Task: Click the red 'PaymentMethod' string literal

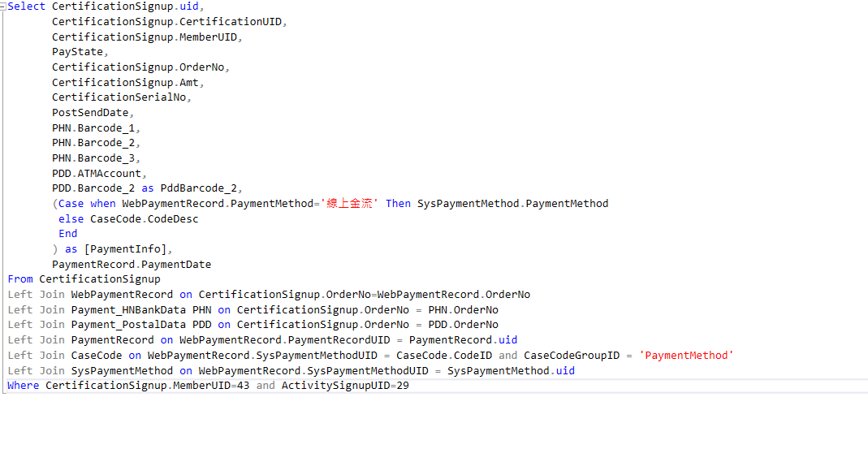Action: tap(686, 355)
